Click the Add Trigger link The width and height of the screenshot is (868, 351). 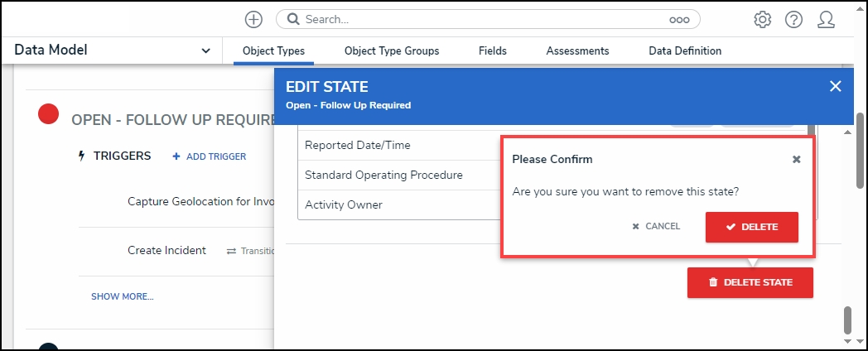tap(210, 156)
